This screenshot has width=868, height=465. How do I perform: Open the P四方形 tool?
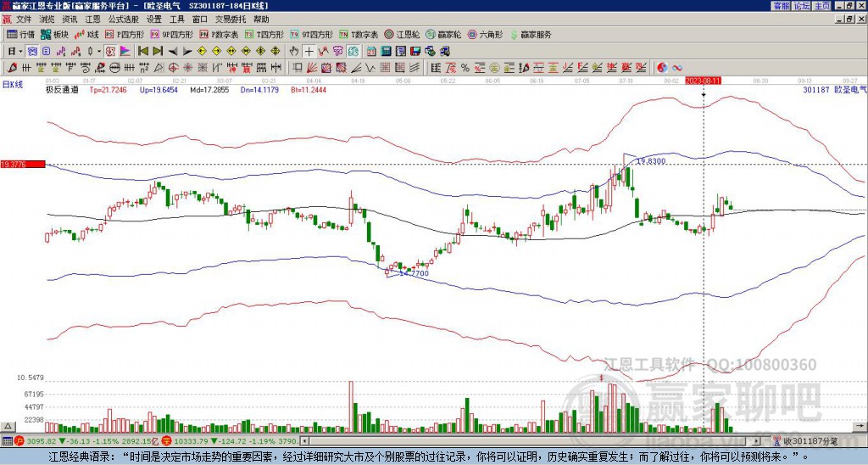tap(125, 34)
